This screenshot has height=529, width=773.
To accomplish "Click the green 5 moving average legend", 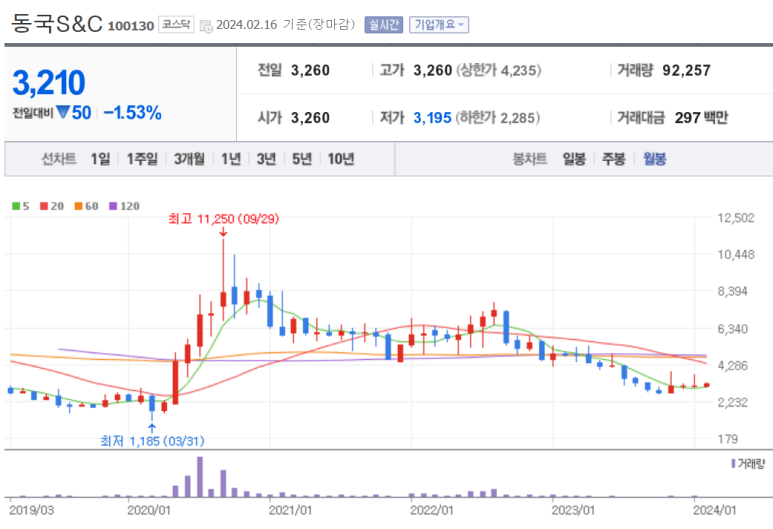I will (19, 206).
